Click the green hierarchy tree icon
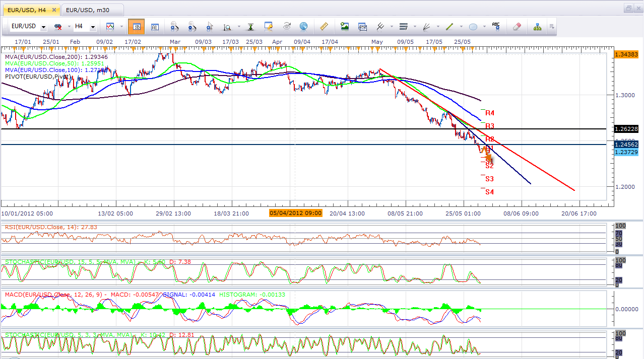644x359 pixels. tap(537, 26)
